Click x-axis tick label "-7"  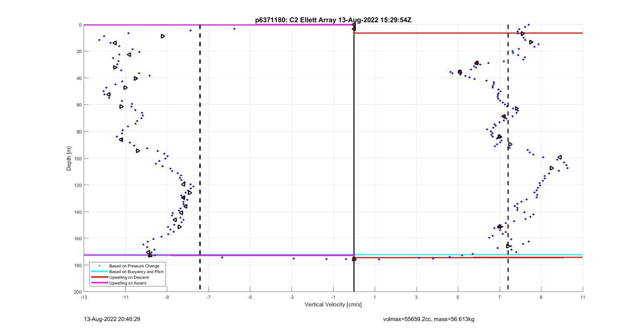208,297
